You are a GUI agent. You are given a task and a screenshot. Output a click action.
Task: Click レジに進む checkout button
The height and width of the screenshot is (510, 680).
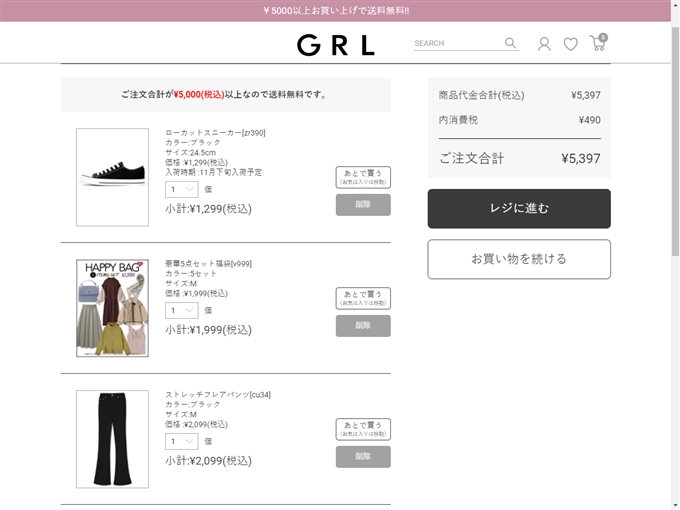tap(519, 209)
